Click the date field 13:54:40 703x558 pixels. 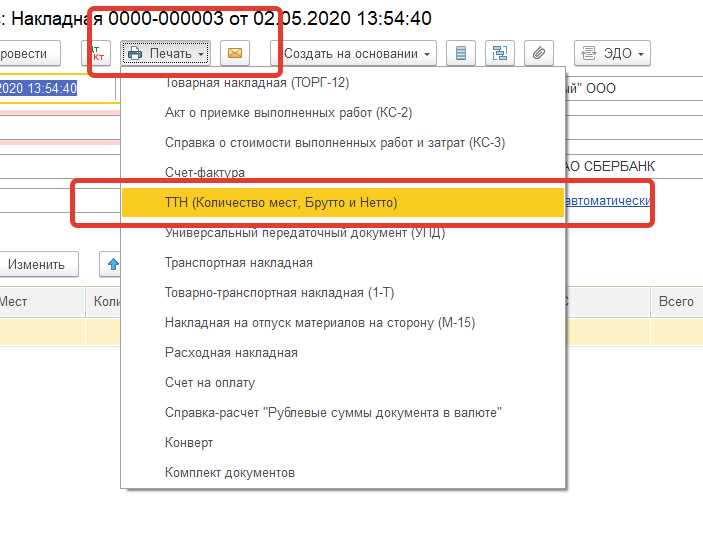pos(57,88)
